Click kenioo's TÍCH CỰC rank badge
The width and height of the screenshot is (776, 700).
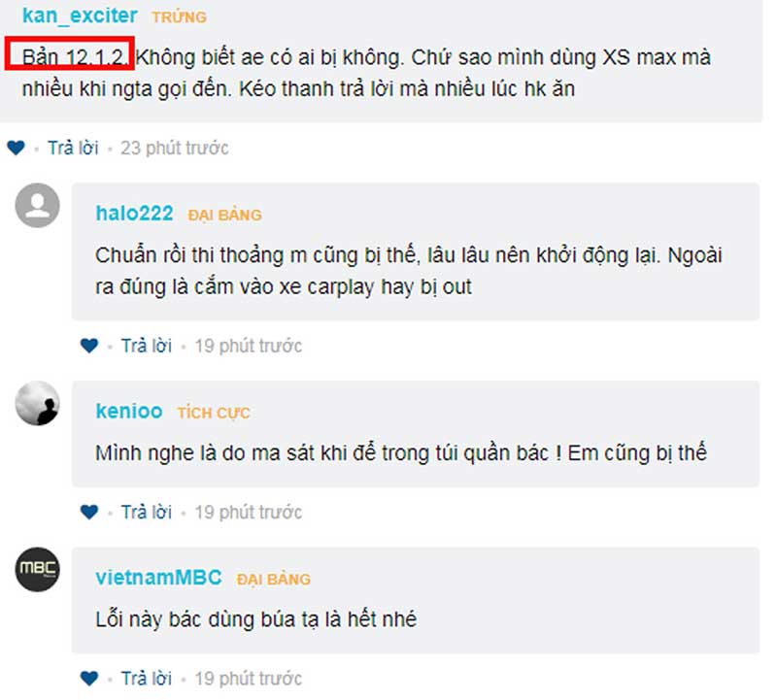pos(214,413)
